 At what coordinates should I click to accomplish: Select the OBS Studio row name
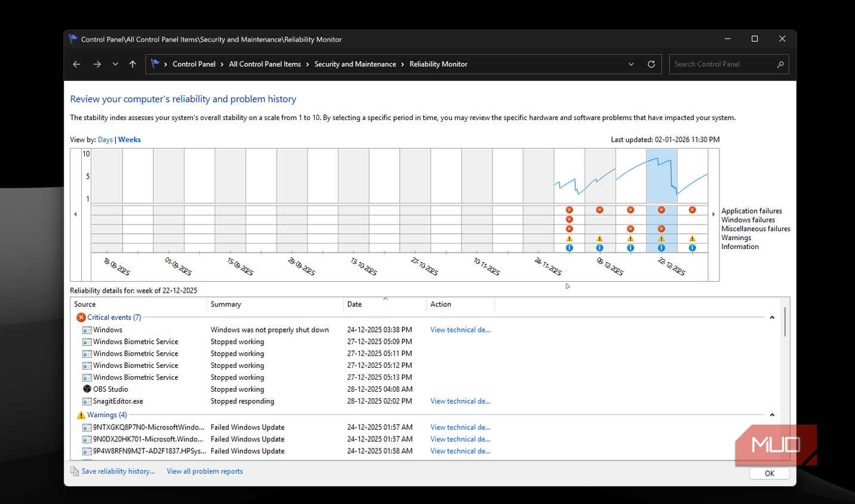110,389
